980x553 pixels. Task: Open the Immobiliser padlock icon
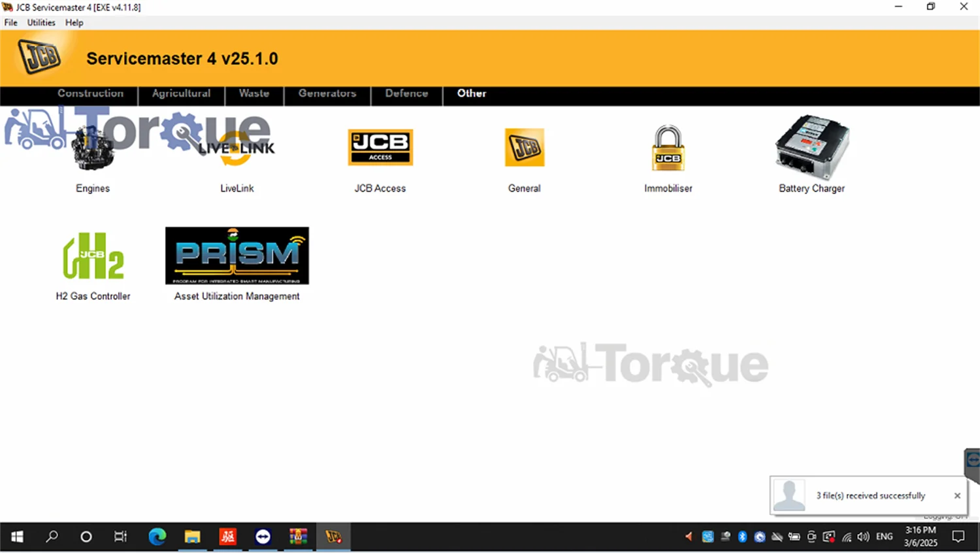pos(668,148)
